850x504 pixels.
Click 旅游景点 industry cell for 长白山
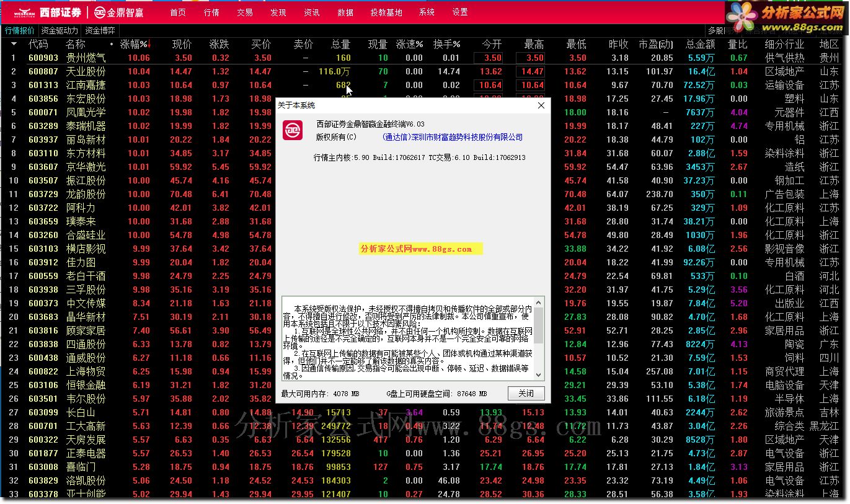click(x=784, y=412)
